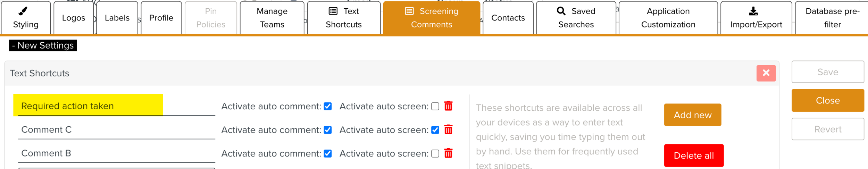The width and height of the screenshot is (868, 169).
Task: Open the Manage Teams tab
Action: [272, 18]
